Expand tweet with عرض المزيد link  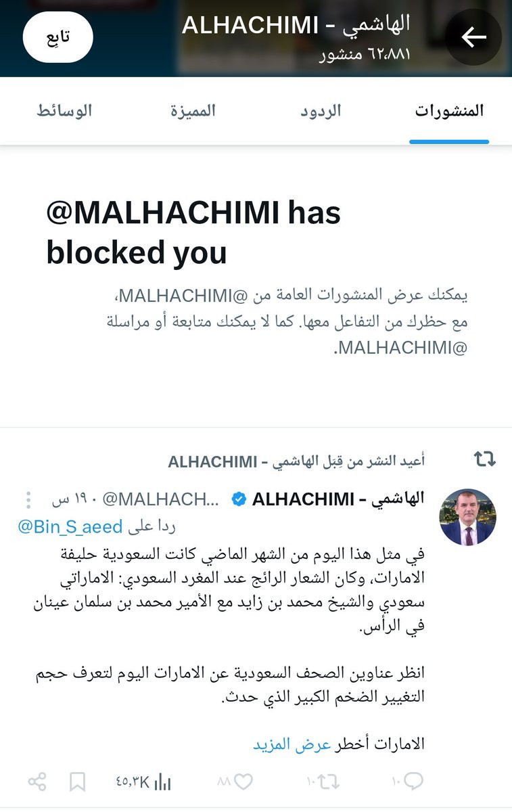(x=282, y=743)
